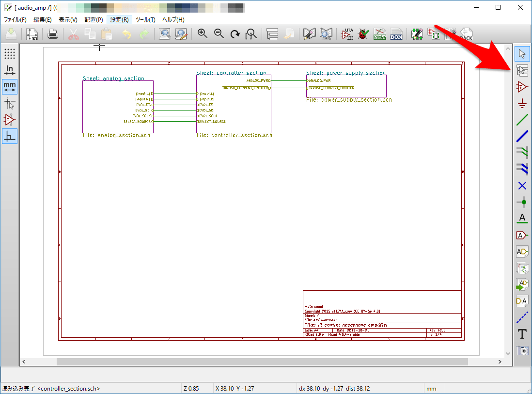532x394 pixels.
Task: Open the footprint editor
Action: click(417, 34)
